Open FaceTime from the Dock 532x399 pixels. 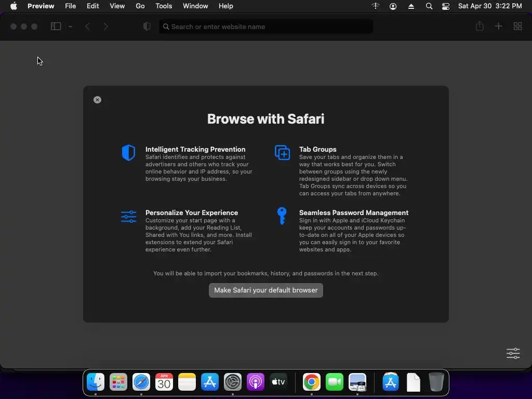click(335, 382)
